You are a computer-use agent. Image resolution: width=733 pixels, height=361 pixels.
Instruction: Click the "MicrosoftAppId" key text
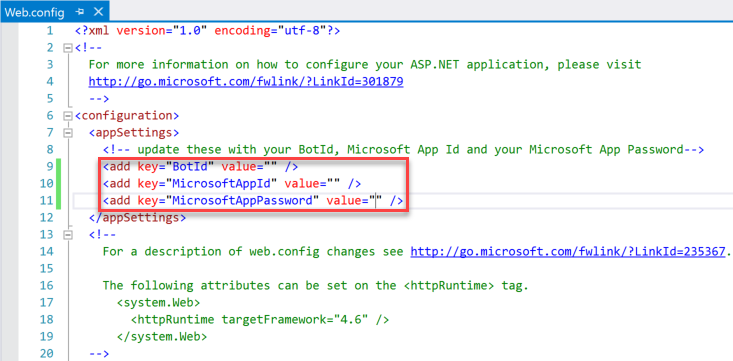(221, 184)
